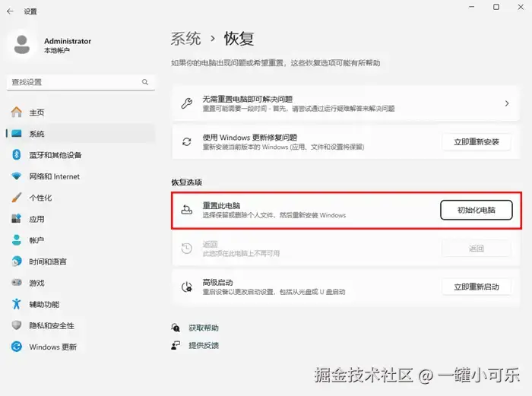Click the 恢复 page title
The image size is (532, 396).
click(239, 39)
